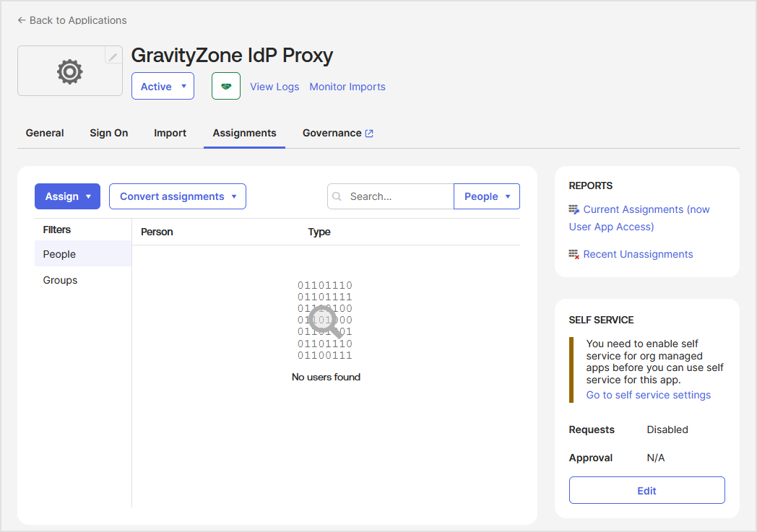
Task: Click the Recent Unassignments report icon
Action: pyautogui.click(x=574, y=254)
